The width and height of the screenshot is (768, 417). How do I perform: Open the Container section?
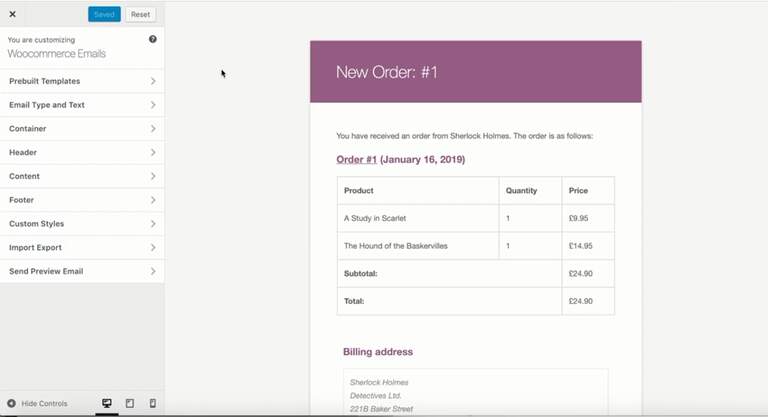[82, 128]
